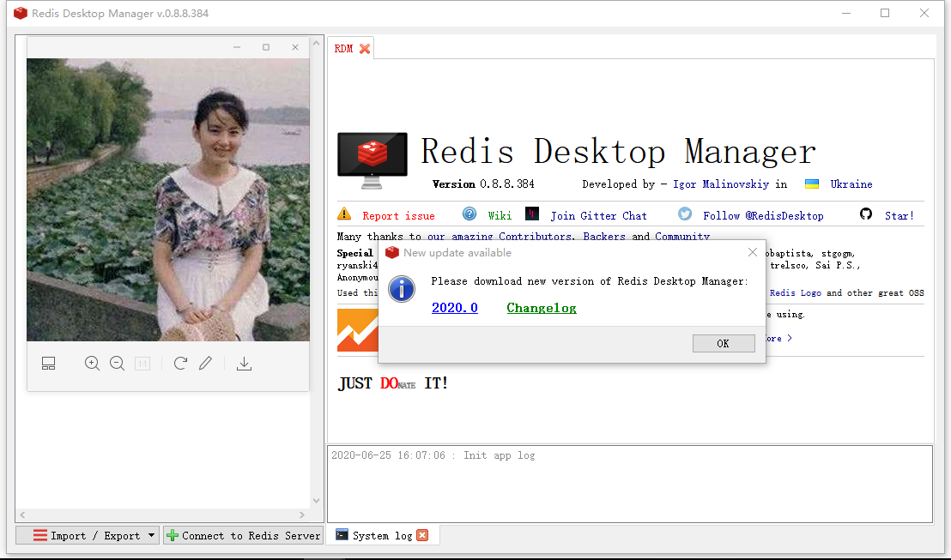This screenshot has width=951, height=560.
Task: Click the log line "Init app log"
Action: tap(433, 455)
